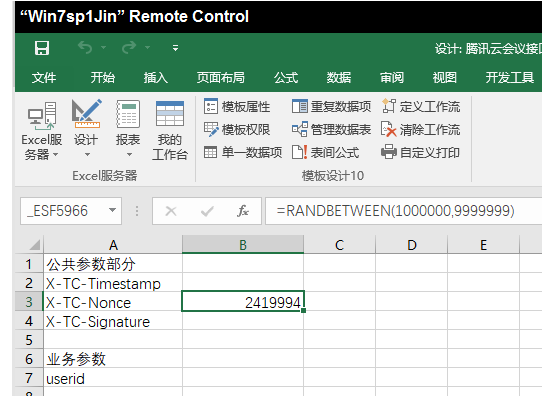Click the Save icon in quick access toolbar

(x=42, y=48)
